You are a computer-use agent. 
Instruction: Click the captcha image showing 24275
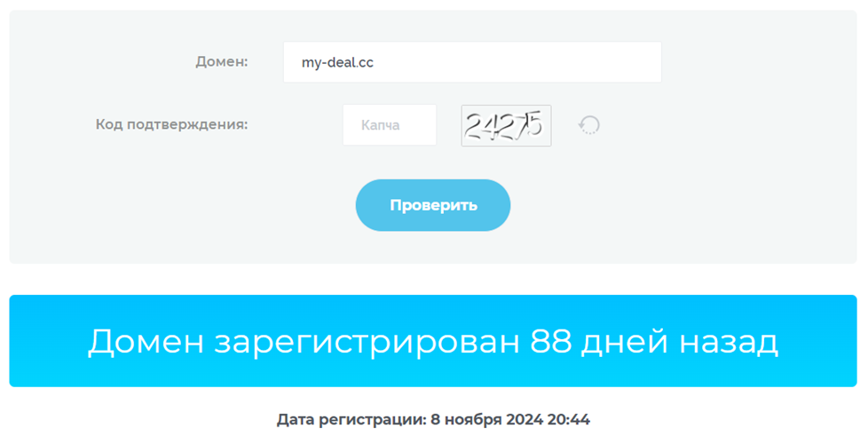[x=506, y=126]
